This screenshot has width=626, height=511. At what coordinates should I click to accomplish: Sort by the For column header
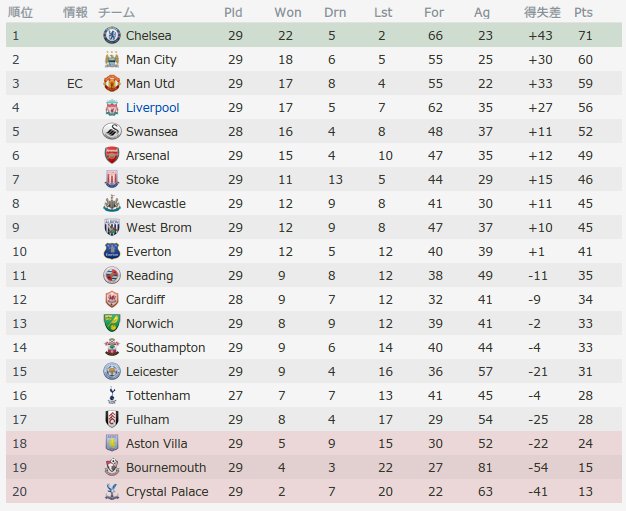[434, 12]
